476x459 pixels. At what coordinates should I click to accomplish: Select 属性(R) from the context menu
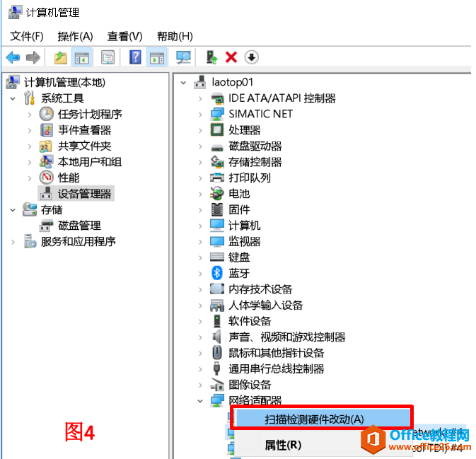point(283,445)
